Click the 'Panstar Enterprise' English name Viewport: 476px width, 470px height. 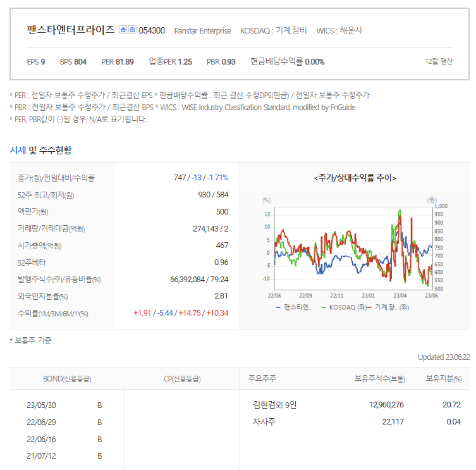(x=202, y=31)
